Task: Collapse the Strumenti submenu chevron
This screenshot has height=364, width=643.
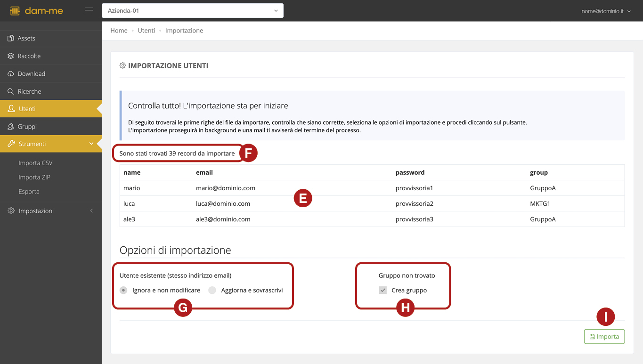Action: click(91, 144)
